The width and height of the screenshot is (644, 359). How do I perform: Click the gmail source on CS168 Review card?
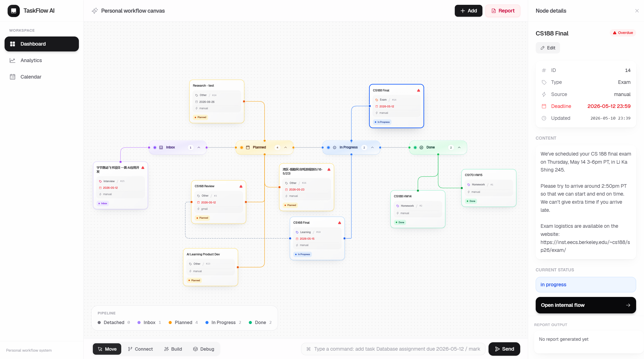204,209
